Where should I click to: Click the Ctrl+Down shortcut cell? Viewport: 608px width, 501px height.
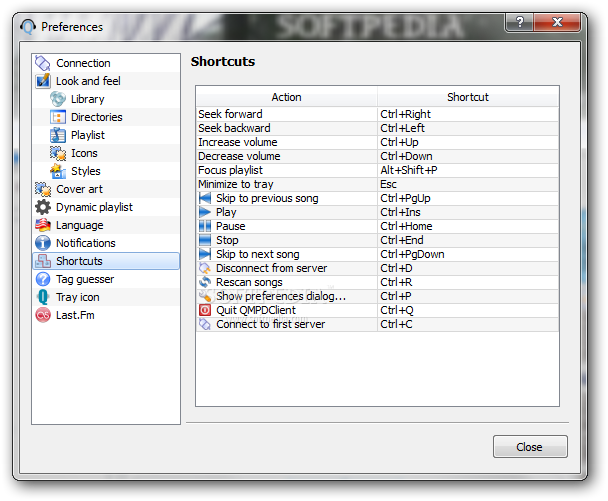coord(468,156)
